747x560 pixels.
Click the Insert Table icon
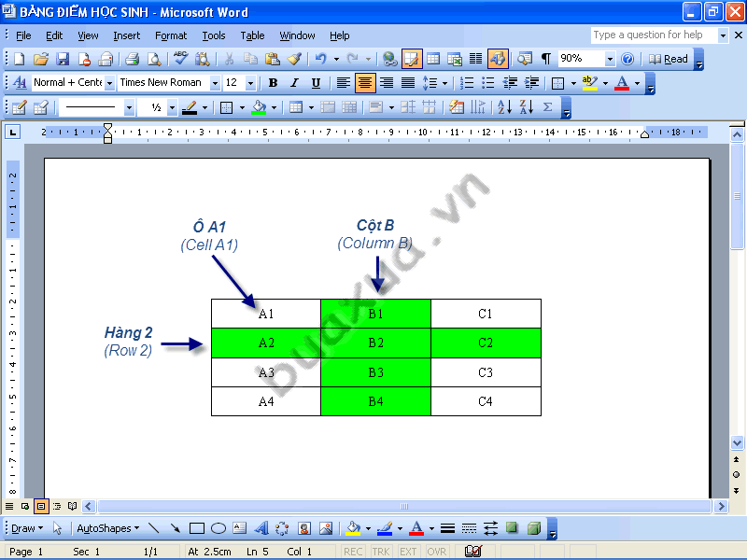(433, 59)
